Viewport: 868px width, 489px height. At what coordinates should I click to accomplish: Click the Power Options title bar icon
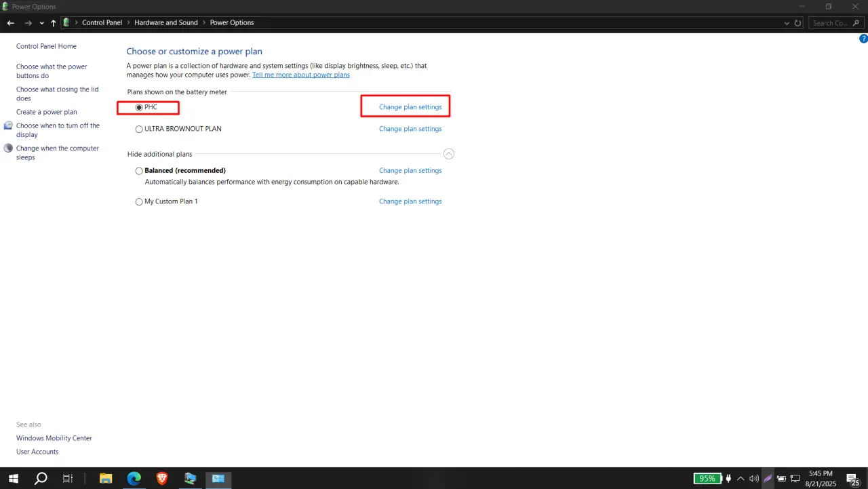point(5,6)
